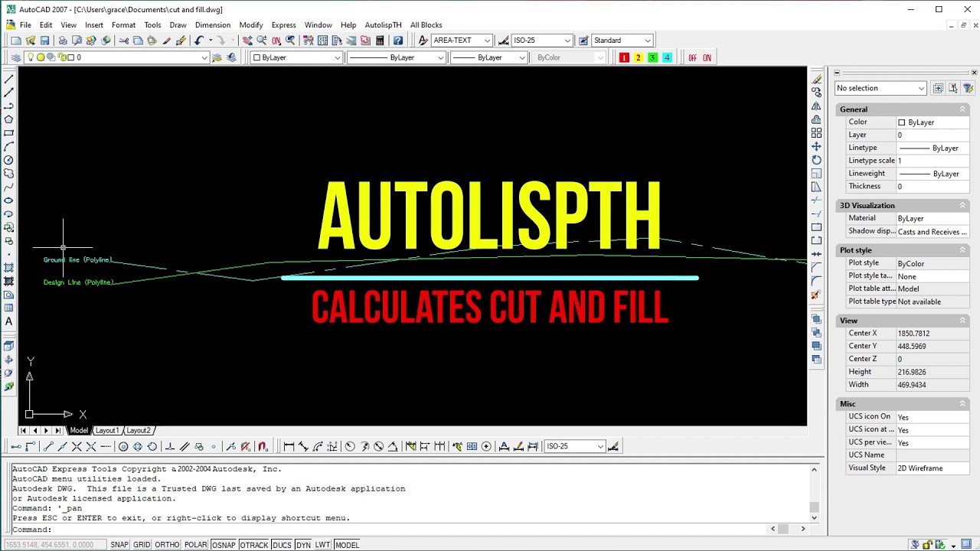Viewport: 980px width, 551px height.
Task: Collapse the General section in Properties
Action: [x=962, y=109]
